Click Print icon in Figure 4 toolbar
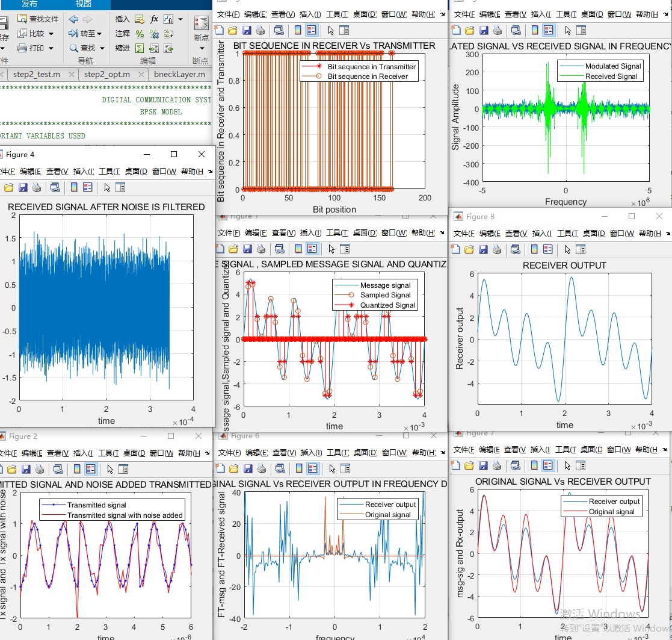The height and width of the screenshot is (640, 672). coord(37,187)
